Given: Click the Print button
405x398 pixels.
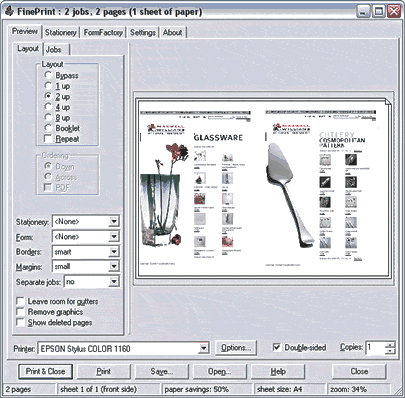Looking at the screenshot, I should 104,371.
